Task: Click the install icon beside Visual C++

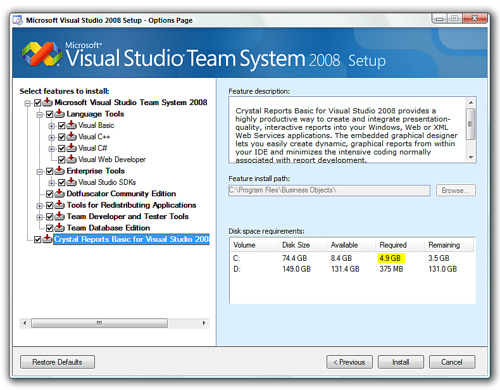Action: pos(71,136)
